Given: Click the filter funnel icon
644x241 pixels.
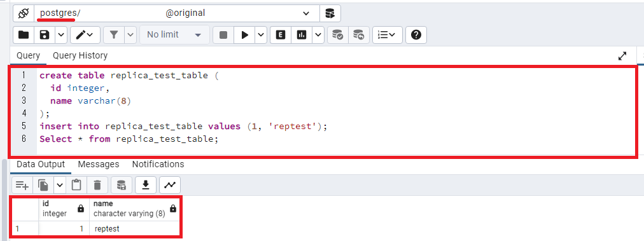Looking at the screenshot, I should pyautogui.click(x=114, y=35).
